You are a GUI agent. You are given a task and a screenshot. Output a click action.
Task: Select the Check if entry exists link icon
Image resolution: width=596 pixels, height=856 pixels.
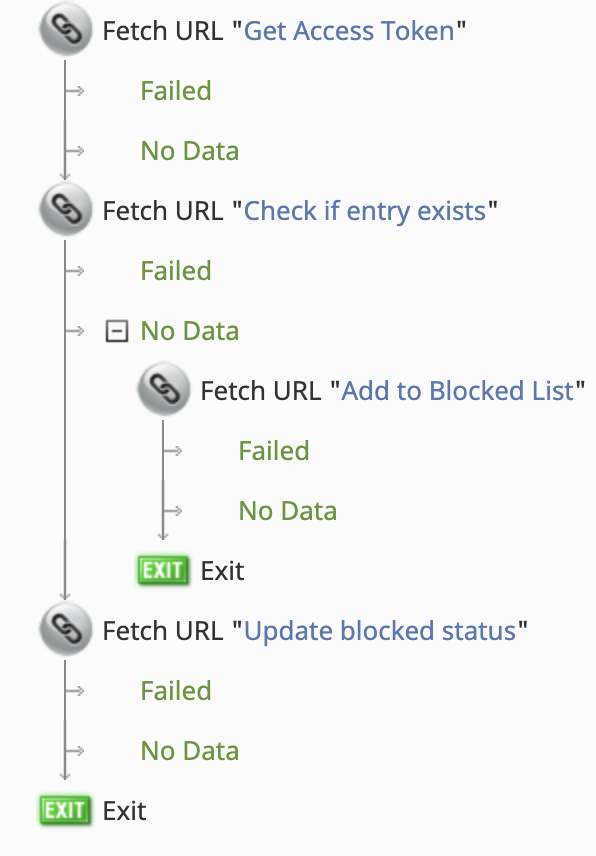(x=65, y=210)
